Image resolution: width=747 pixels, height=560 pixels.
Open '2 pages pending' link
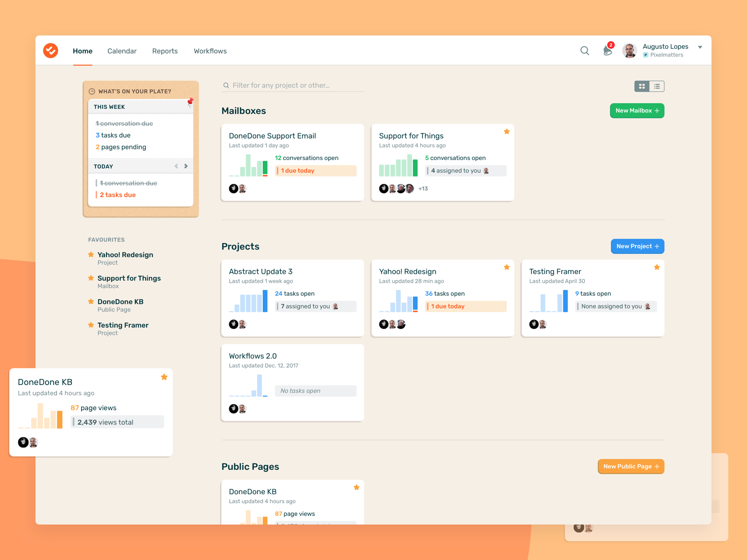tap(121, 147)
